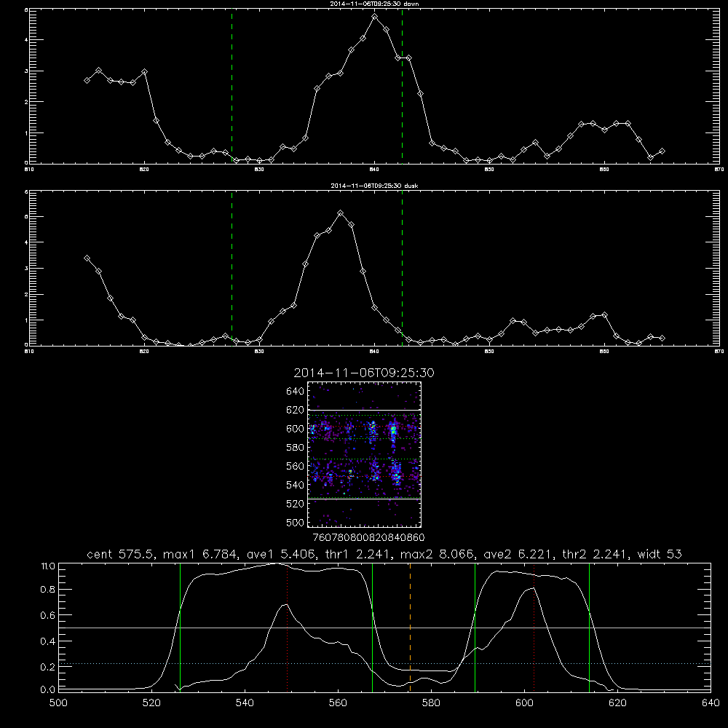Click spectrogram y-axis label 500
Viewport: 728px width, 728px height.
click(295, 522)
